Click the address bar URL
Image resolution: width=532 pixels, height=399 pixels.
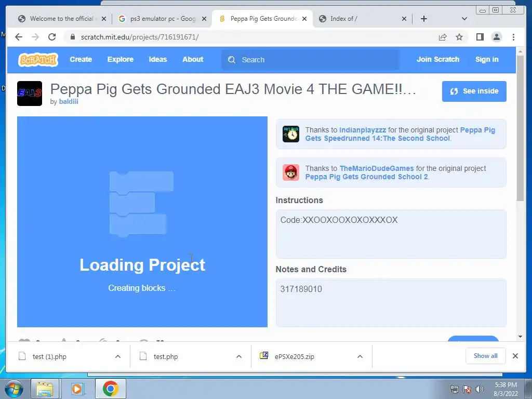pos(140,37)
